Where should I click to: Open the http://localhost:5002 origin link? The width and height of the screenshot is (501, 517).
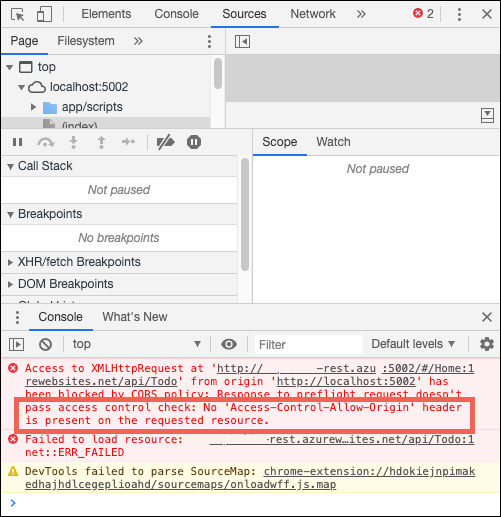pos(346,381)
